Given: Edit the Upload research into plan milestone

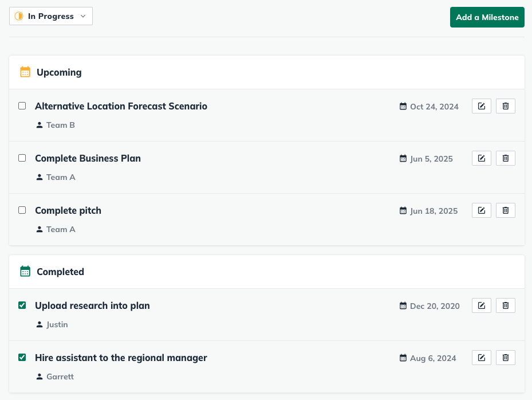Looking at the screenshot, I should coord(481,305).
